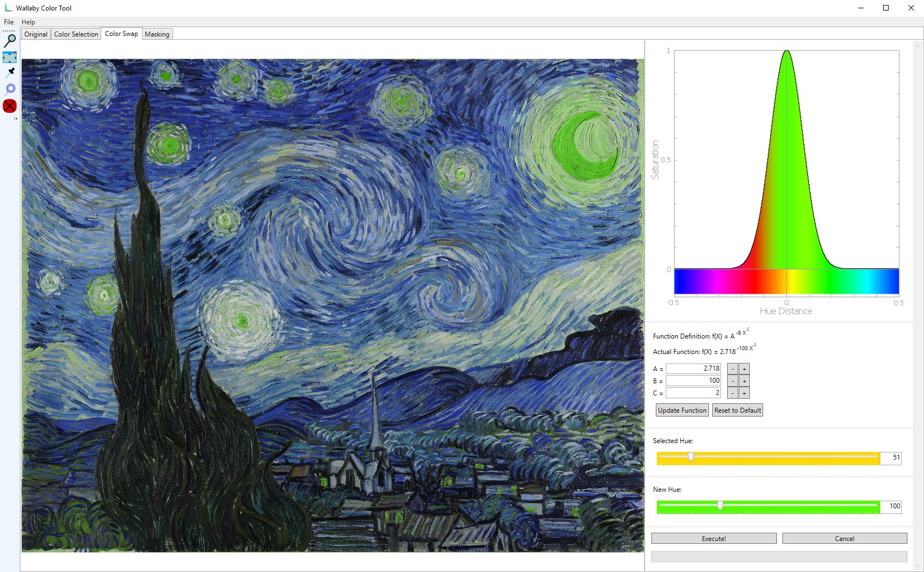Viewport: 924px width, 572px height.
Task: Select the fit-to-window pan tool
Action: [10, 57]
